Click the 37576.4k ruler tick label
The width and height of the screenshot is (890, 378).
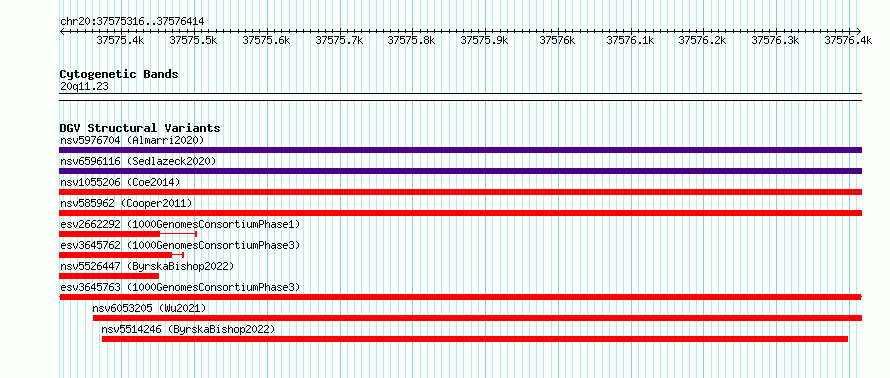(x=848, y=40)
